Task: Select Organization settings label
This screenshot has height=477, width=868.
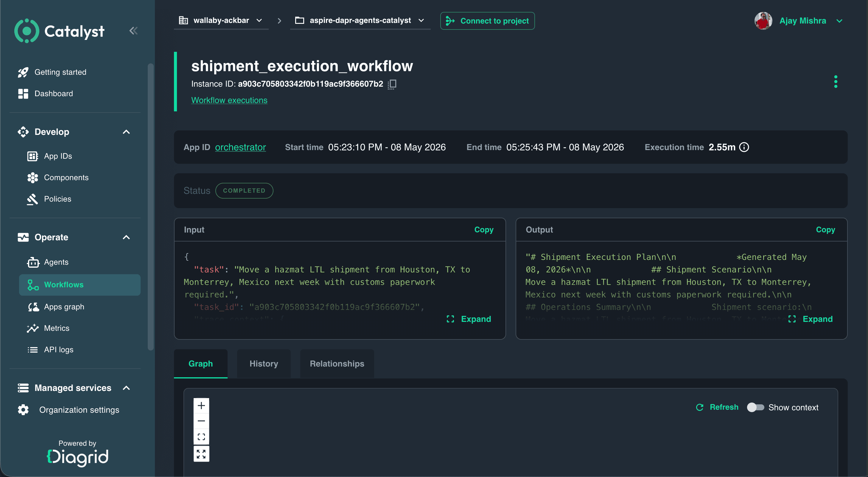Action: tap(79, 410)
